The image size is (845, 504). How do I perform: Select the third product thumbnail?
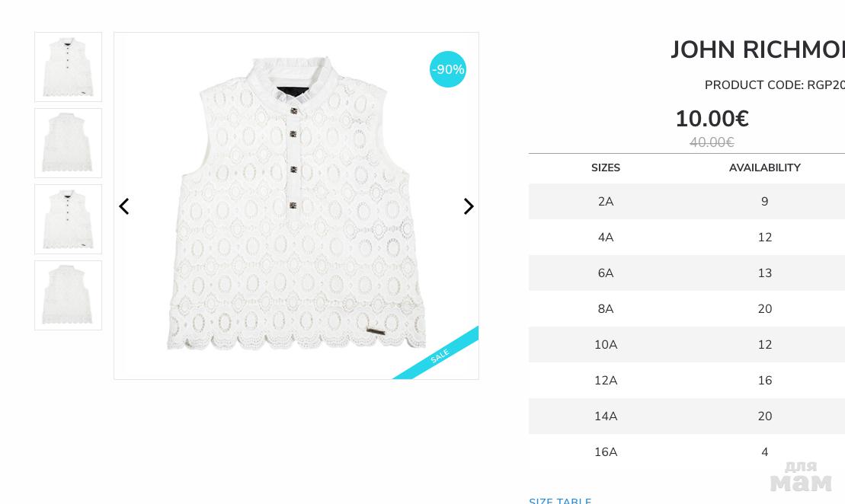tap(68, 219)
